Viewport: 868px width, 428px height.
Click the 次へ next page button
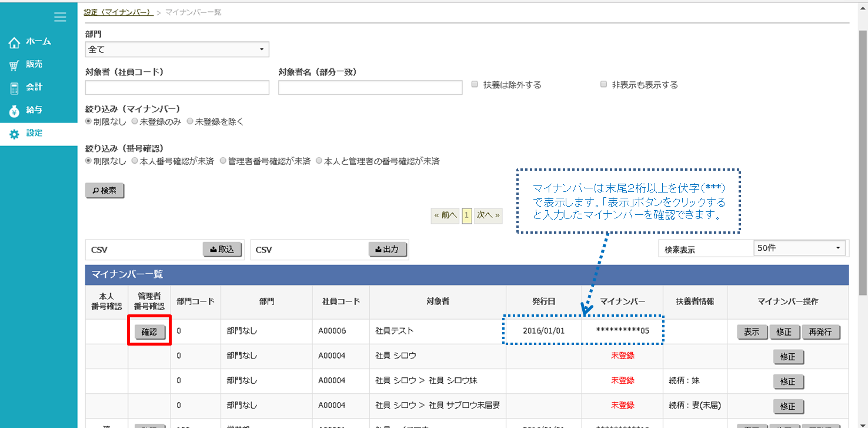click(488, 215)
